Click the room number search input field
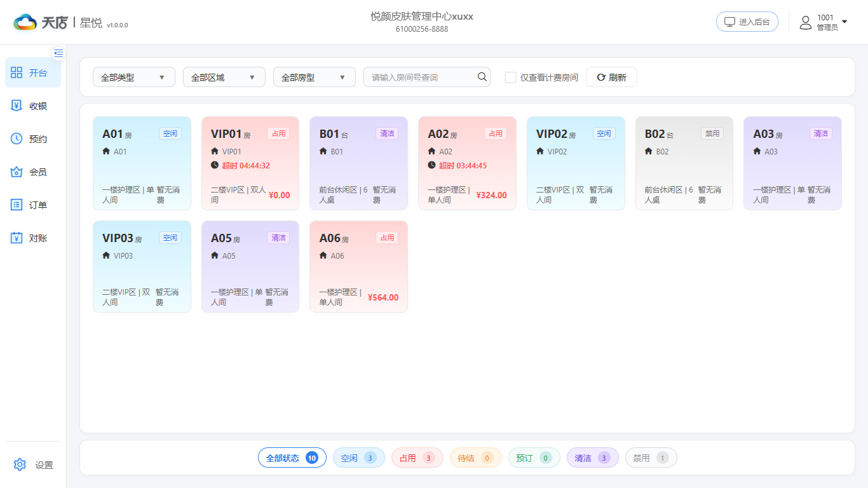This screenshot has width=868, height=488. 421,77
